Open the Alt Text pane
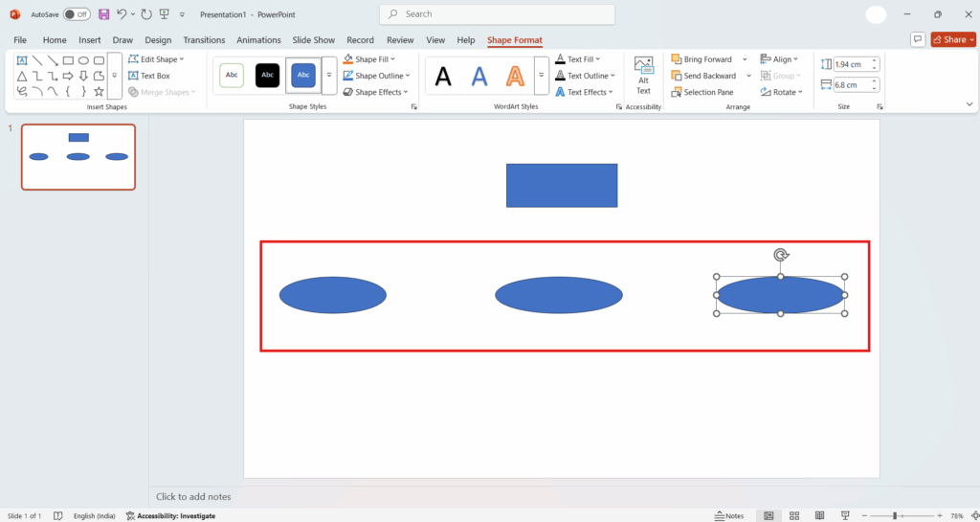 (x=643, y=75)
